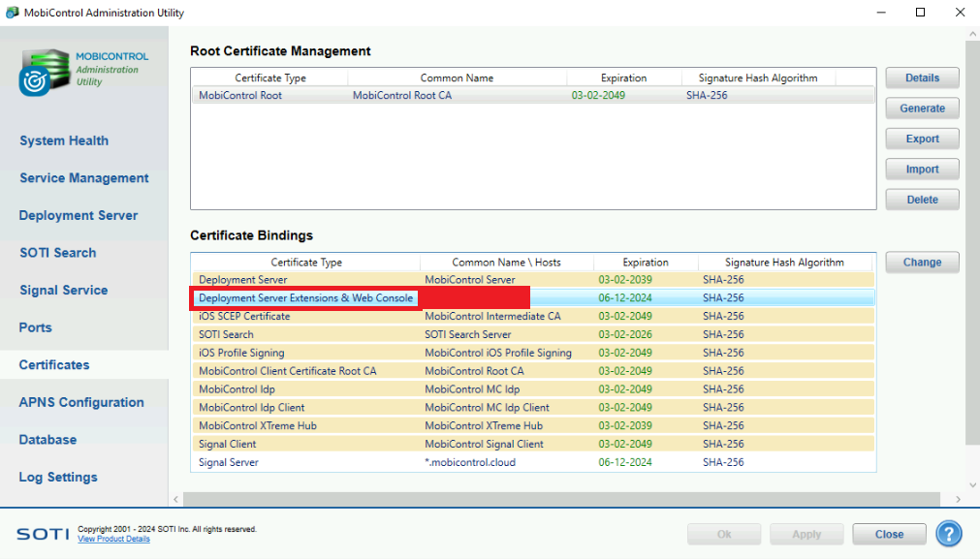
Task: Click the horizontal scrollbar right arrow
Action: pyautogui.click(x=958, y=499)
